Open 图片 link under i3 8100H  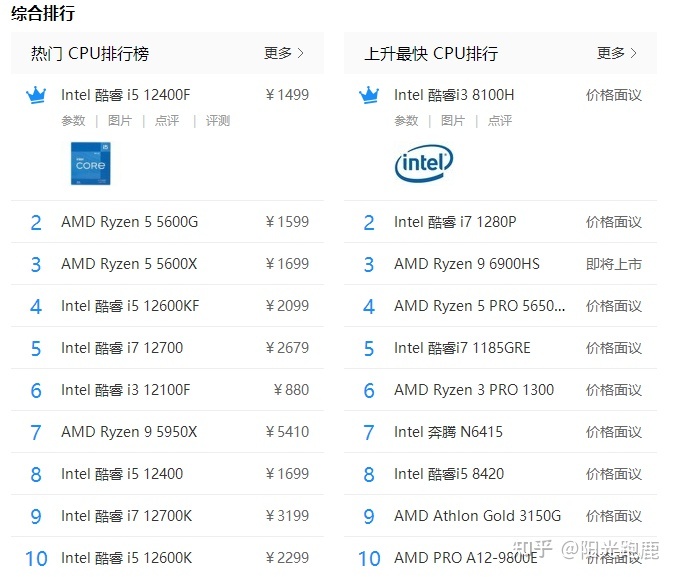pos(453,121)
